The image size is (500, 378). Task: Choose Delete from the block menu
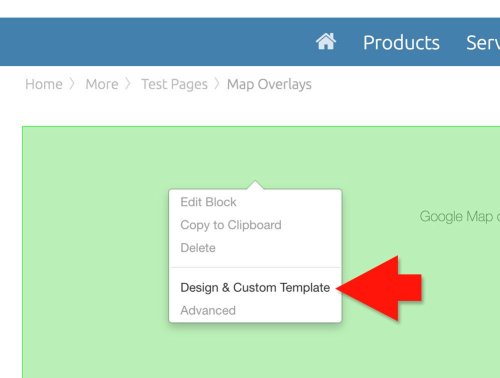[198, 248]
